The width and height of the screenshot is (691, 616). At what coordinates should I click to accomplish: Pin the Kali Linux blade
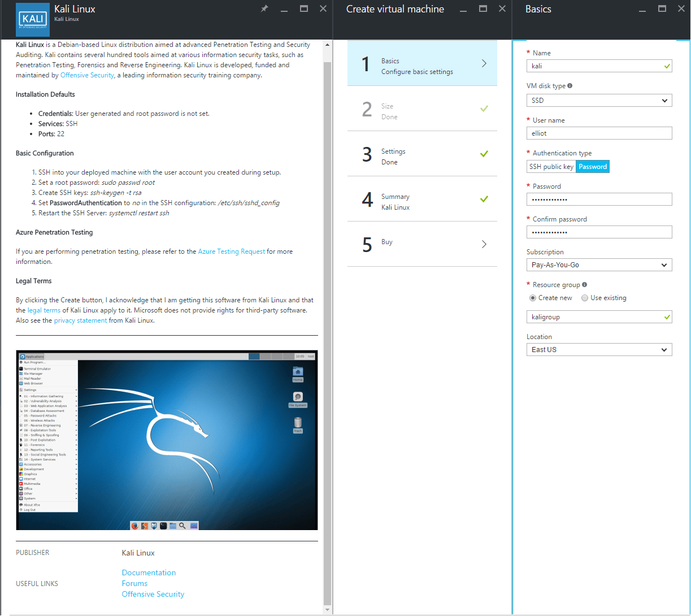click(x=264, y=9)
